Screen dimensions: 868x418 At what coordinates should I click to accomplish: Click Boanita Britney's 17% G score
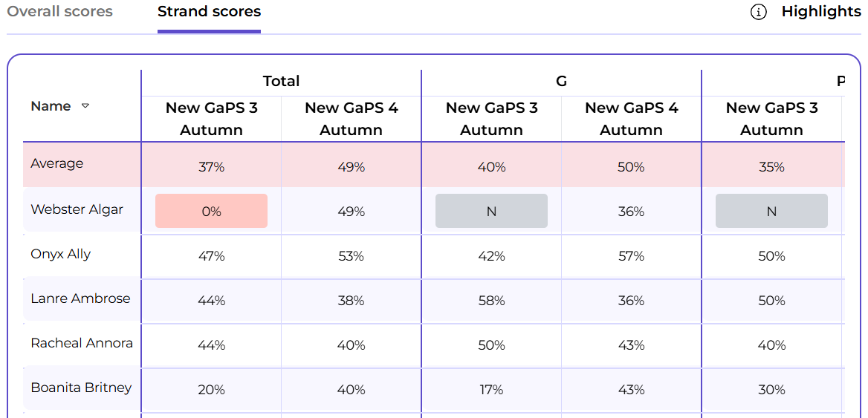(x=491, y=390)
